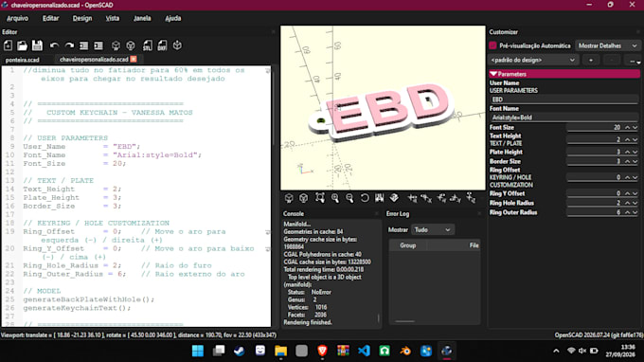644x362 pixels.
Task: Open Blender from the taskbar
Action: pyautogui.click(x=405, y=351)
